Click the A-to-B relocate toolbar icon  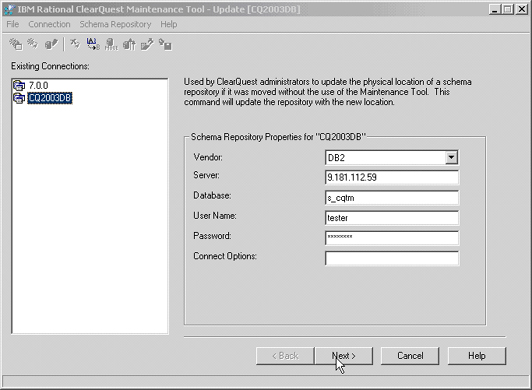click(x=93, y=44)
